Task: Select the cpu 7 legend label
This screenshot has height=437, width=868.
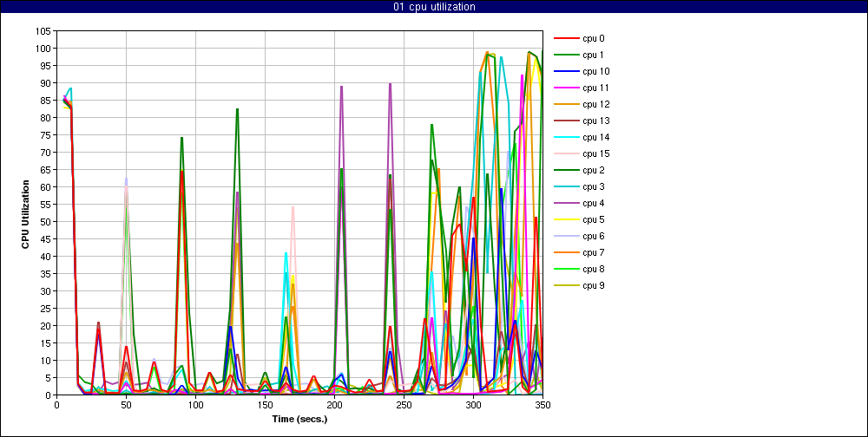Action: pyautogui.click(x=593, y=252)
